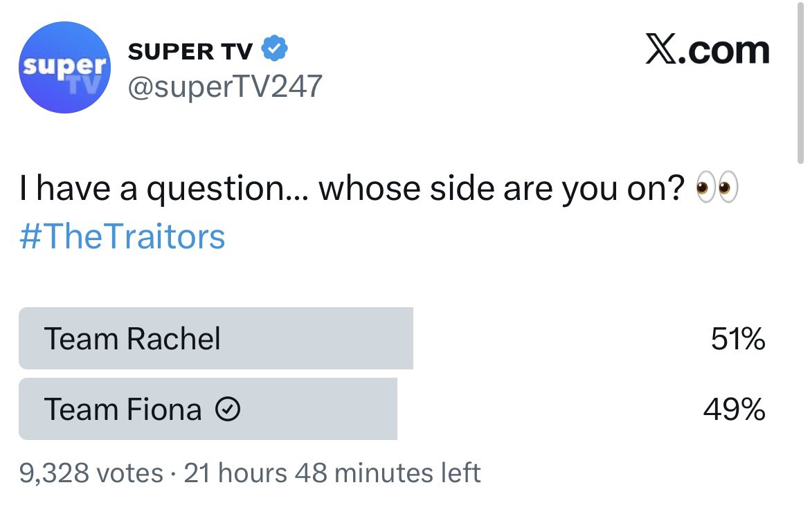Click the 49% result label
810x532 pixels.
734,410
